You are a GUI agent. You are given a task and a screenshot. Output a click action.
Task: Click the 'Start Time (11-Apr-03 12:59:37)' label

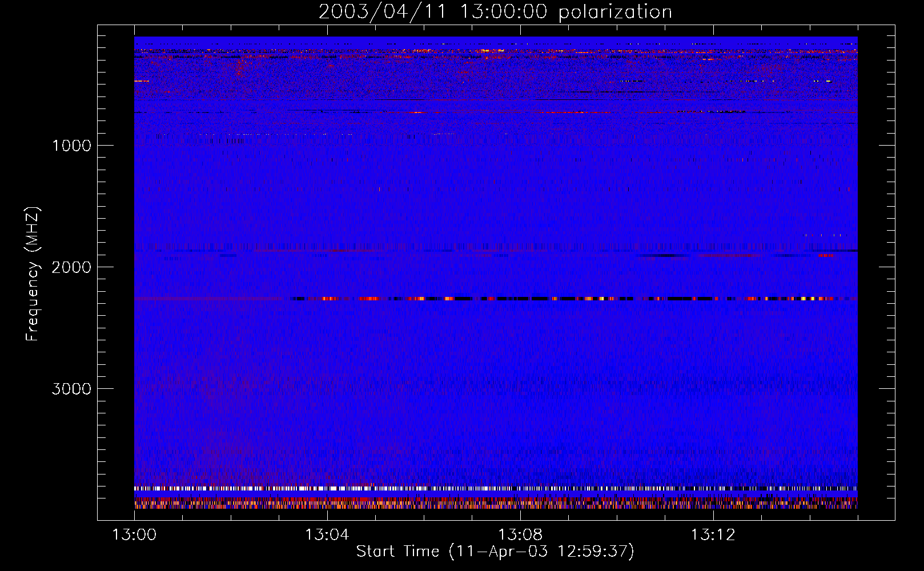click(x=495, y=552)
